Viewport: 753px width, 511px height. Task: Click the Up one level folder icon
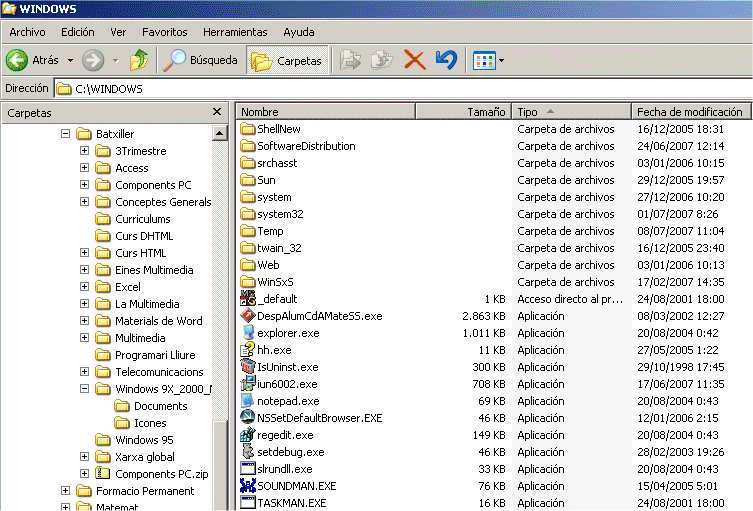coord(139,60)
